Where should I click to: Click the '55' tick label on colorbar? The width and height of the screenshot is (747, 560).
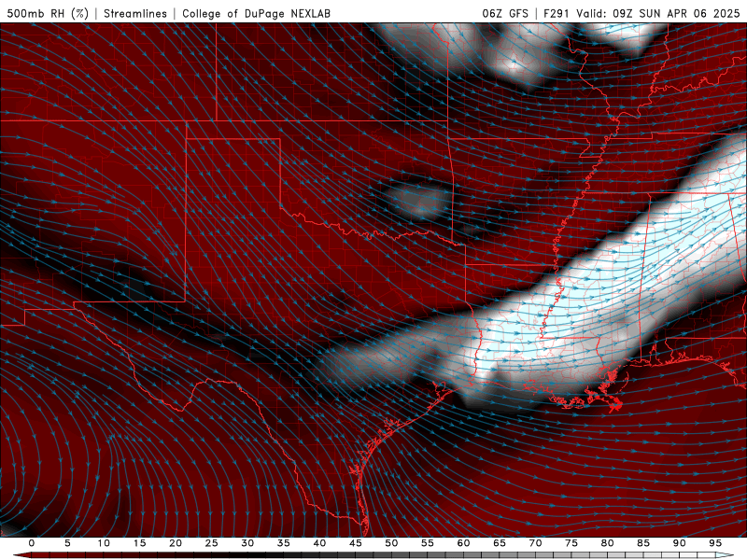click(428, 543)
